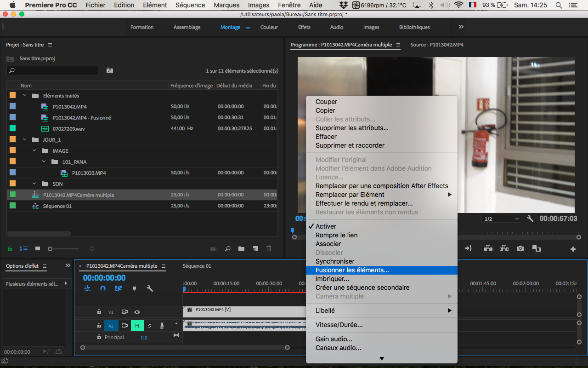The image size is (588, 368).
Task: Expand Options d'effet overflow chevrons
Action: (68, 266)
